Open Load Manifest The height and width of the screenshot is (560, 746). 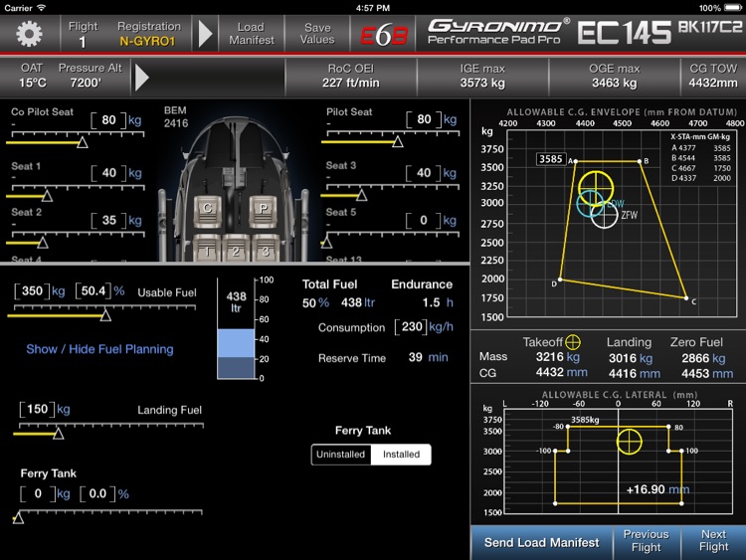tap(252, 34)
